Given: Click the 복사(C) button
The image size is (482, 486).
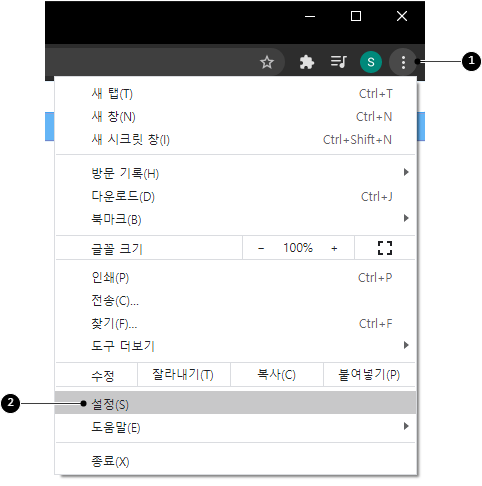Looking at the screenshot, I should 277,375.
